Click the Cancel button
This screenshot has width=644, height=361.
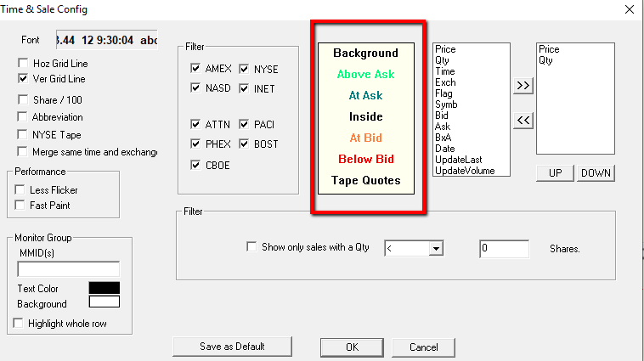tap(423, 347)
